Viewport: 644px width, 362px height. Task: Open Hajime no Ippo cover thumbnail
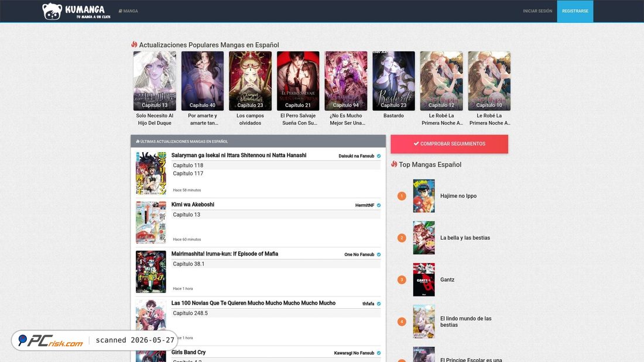tap(424, 196)
